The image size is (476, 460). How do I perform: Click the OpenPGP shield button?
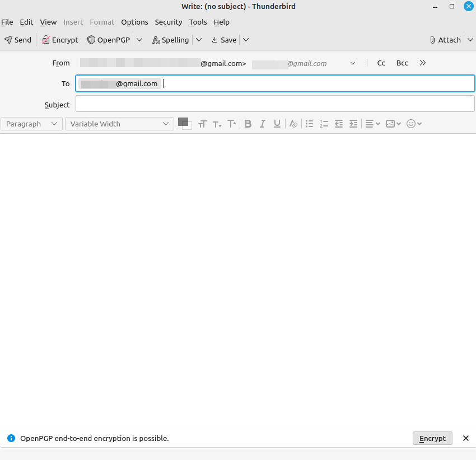point(109,40)
